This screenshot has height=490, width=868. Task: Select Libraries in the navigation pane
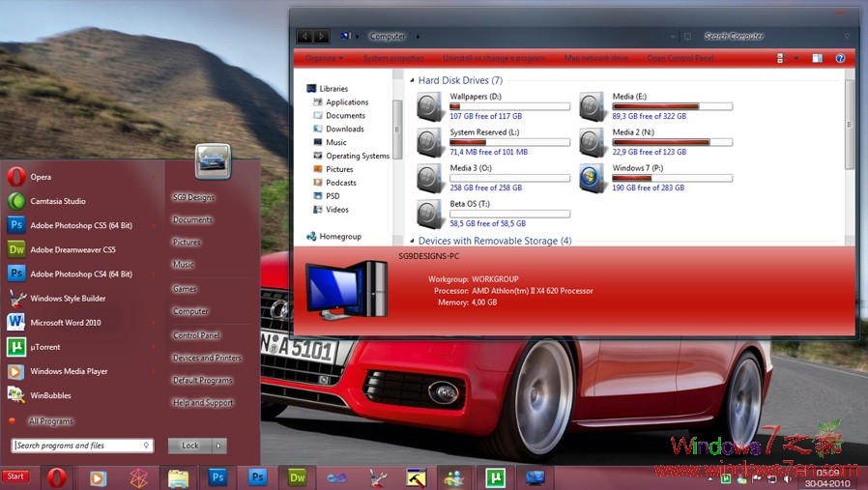(333, 89)
